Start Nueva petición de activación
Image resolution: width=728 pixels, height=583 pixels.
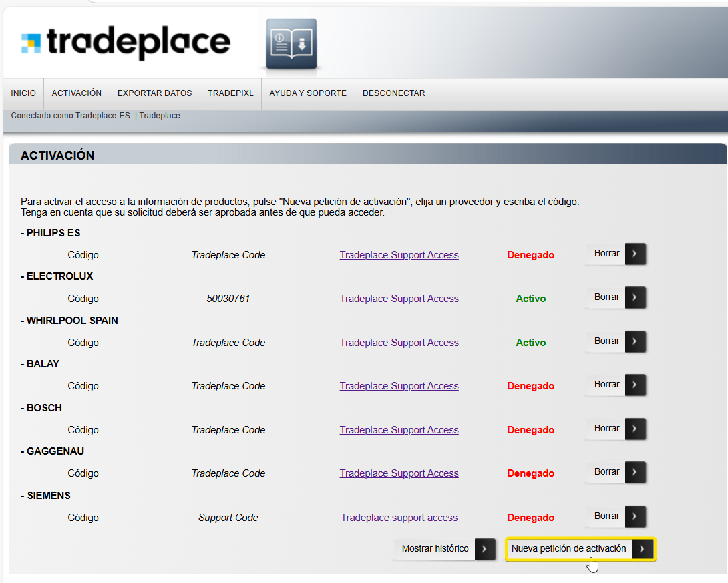tap(580, 549)
